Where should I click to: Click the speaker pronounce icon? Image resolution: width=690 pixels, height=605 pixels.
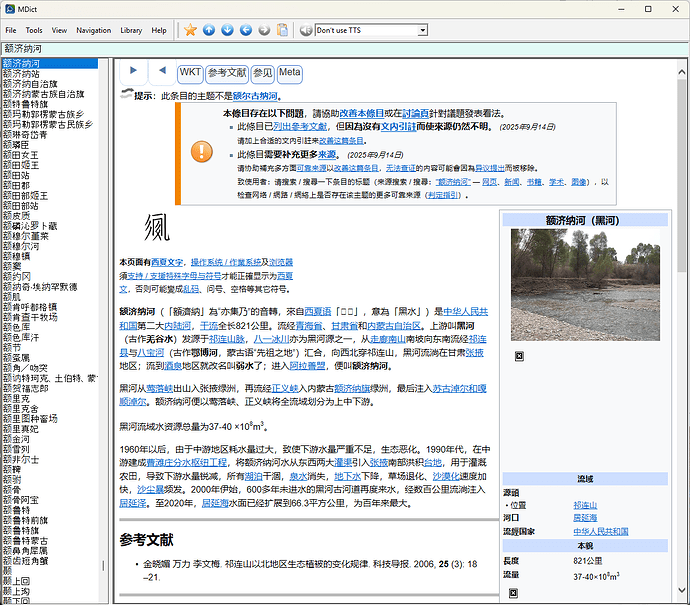(305, 31)
